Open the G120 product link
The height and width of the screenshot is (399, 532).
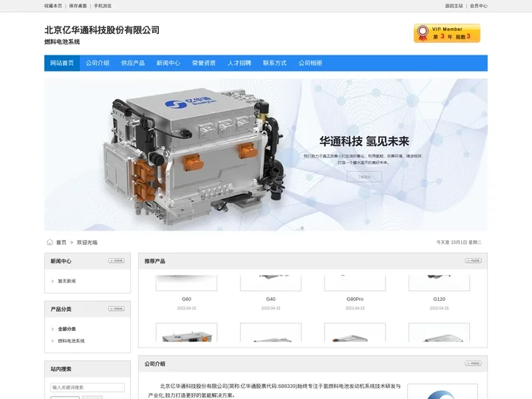(439, 299)
